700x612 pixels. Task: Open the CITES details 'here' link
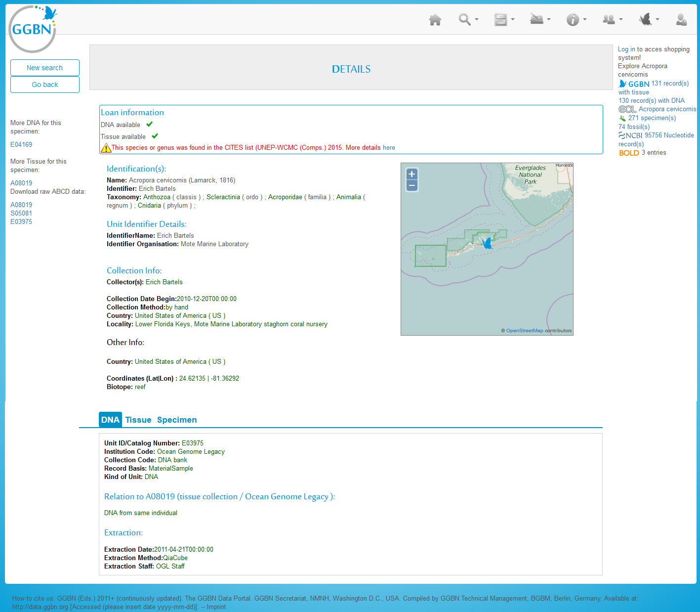389,148
